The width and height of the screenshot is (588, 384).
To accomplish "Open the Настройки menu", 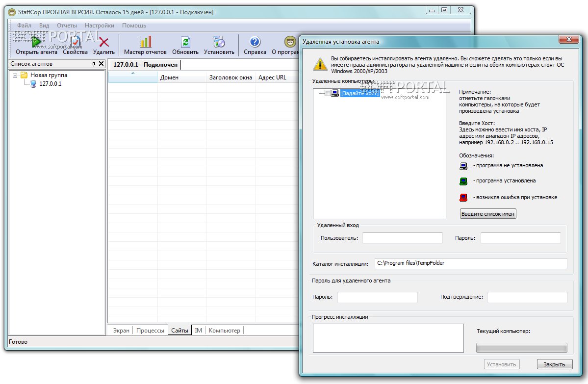I will (x=100, y=26).
